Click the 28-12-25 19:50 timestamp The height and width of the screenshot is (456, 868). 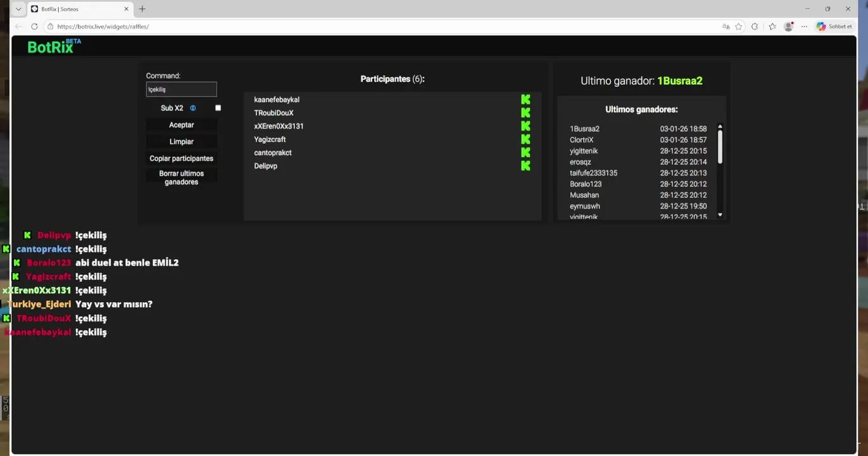[683, 206]
